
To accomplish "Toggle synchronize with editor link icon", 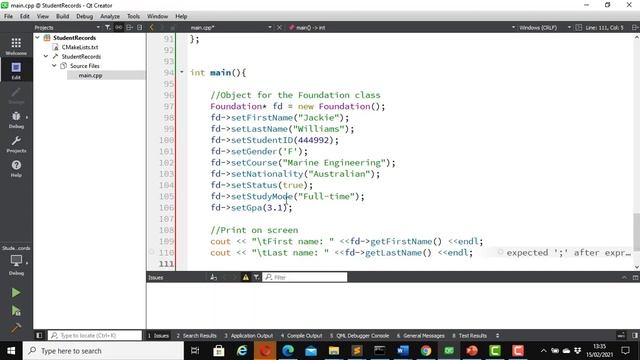I will (118, 27).
